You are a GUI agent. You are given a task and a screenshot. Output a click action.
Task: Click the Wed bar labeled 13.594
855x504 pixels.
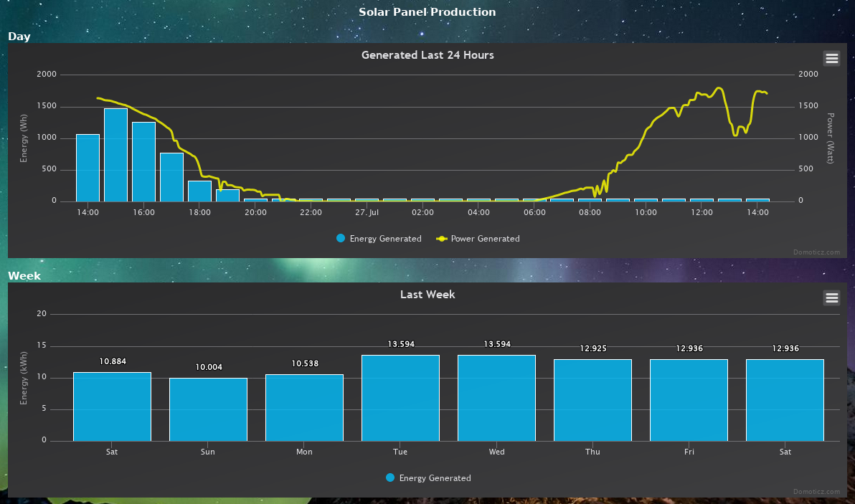tap(497, 398)
